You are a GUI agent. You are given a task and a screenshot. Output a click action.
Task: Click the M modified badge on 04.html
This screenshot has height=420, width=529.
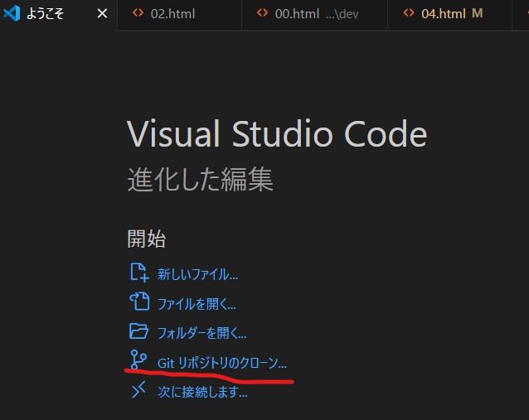point(477,14)
